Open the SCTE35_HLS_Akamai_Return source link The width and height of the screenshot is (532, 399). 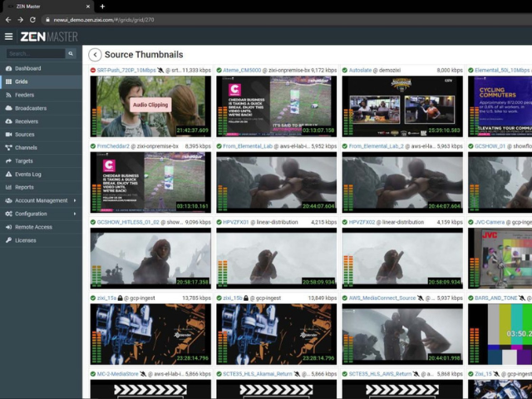pos(257,374)
